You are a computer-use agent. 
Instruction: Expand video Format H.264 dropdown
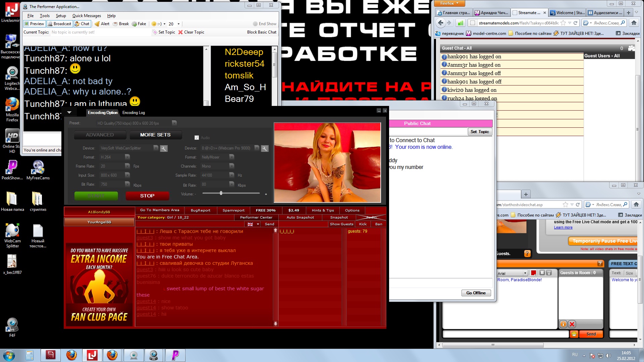click(x=127, y=157)
